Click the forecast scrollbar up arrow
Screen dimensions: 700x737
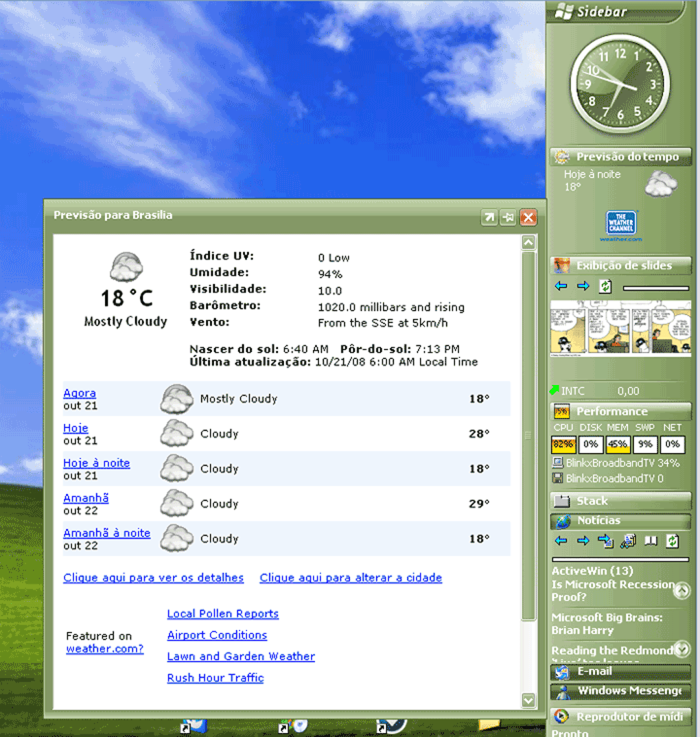528,242
